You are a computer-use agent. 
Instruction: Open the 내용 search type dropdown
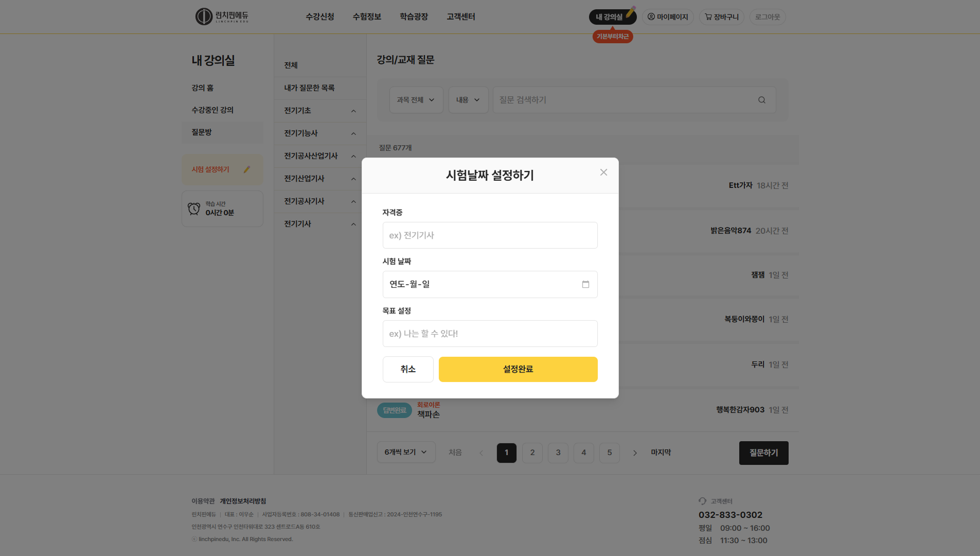click(468, 100)
